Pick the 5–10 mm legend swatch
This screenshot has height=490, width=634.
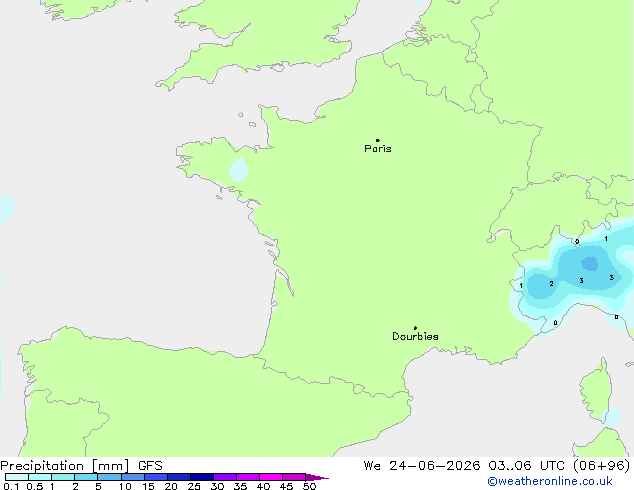coord(109,477)
